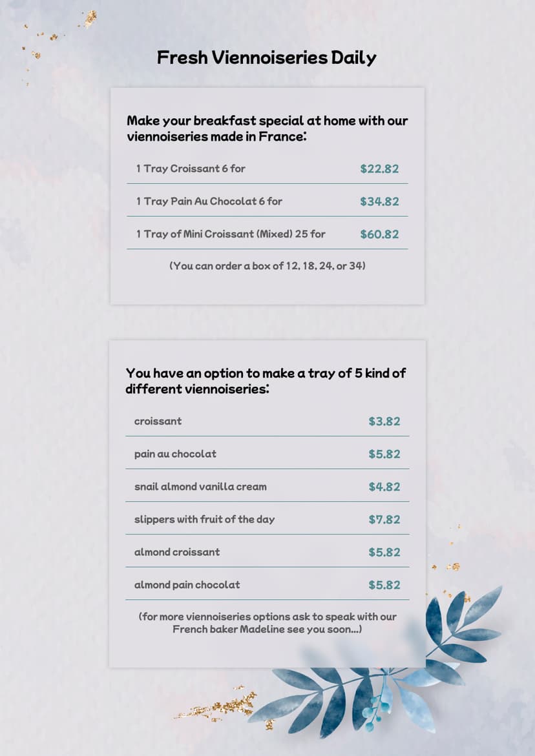The image size is (535, 756).
Task: Choose snail almond vanilla cream
Action: tap(200, 487)
